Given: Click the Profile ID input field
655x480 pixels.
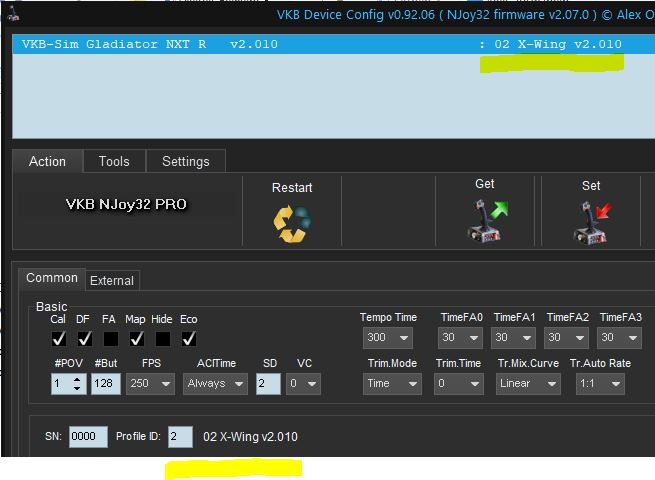Looking at the screenshot, I should tap(180, 437).
